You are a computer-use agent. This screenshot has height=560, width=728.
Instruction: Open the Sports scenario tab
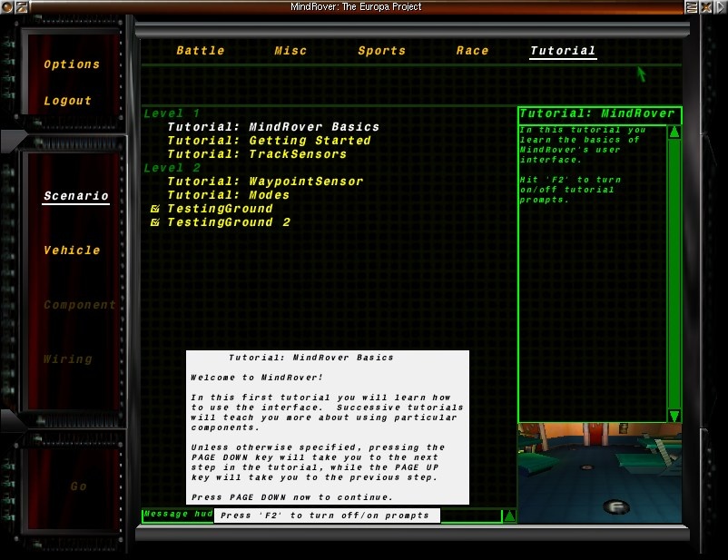click(381, 51)
